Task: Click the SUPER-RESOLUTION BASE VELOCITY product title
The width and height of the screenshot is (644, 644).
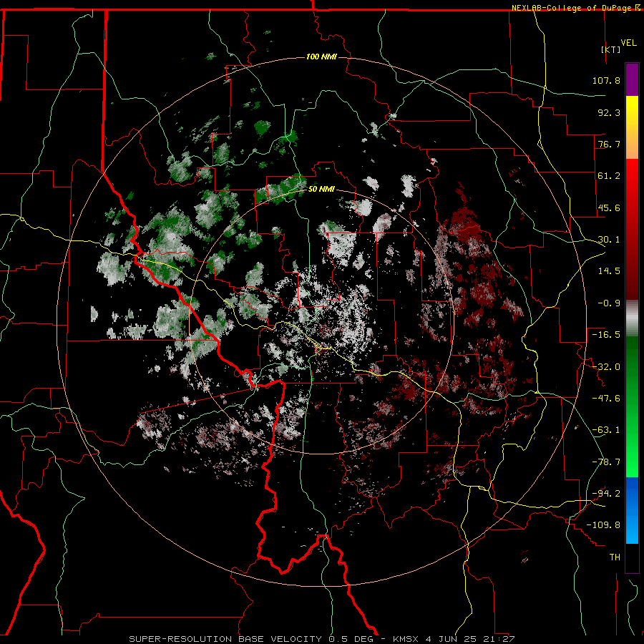Action: (225, 639)
